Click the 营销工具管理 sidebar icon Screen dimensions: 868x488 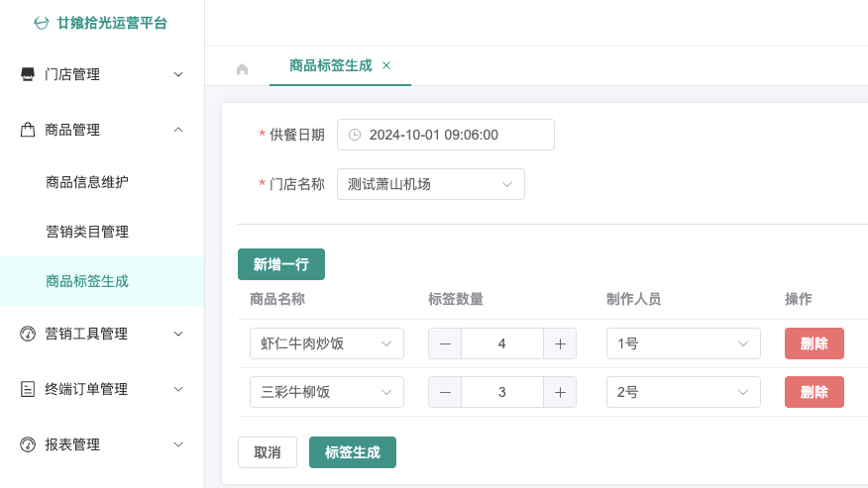tap(28, 334)
